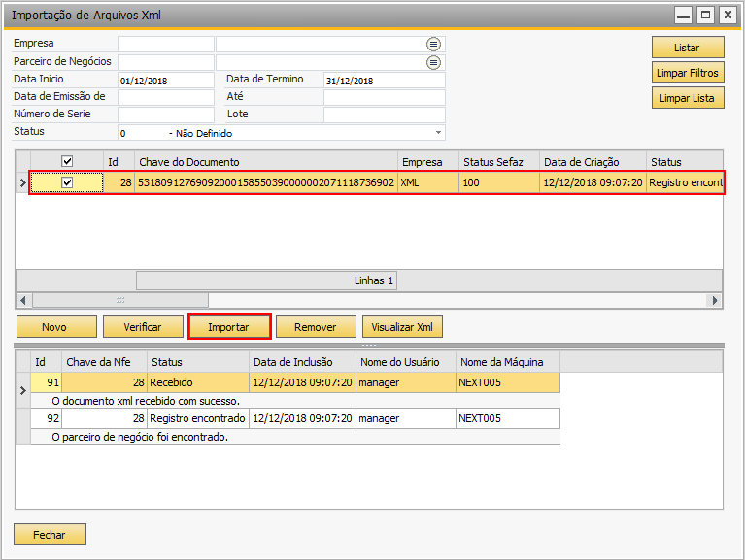Click the Empresa code input field
745x560 pixels.
tap(166, 44)
